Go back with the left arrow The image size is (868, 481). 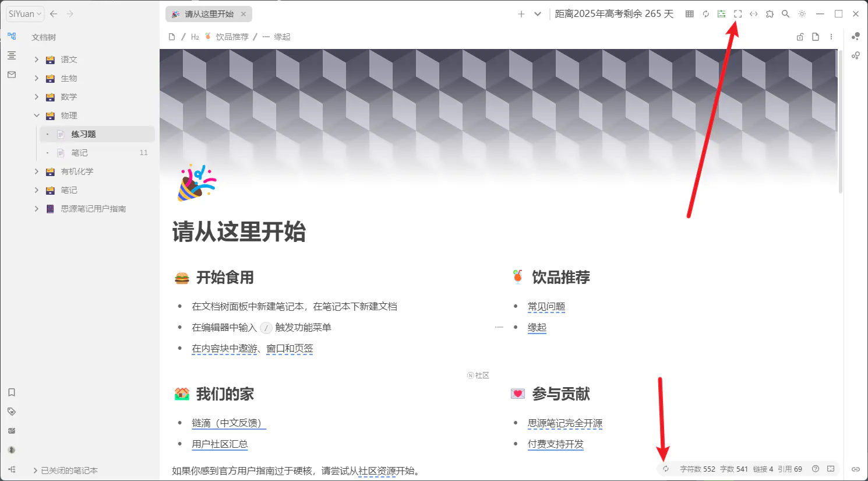coord(54,14)
